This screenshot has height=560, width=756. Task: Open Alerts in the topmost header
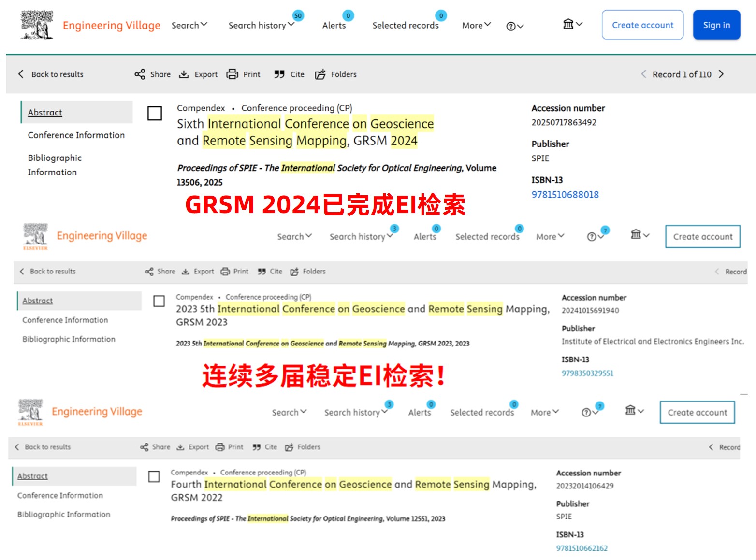pos(334,25)
